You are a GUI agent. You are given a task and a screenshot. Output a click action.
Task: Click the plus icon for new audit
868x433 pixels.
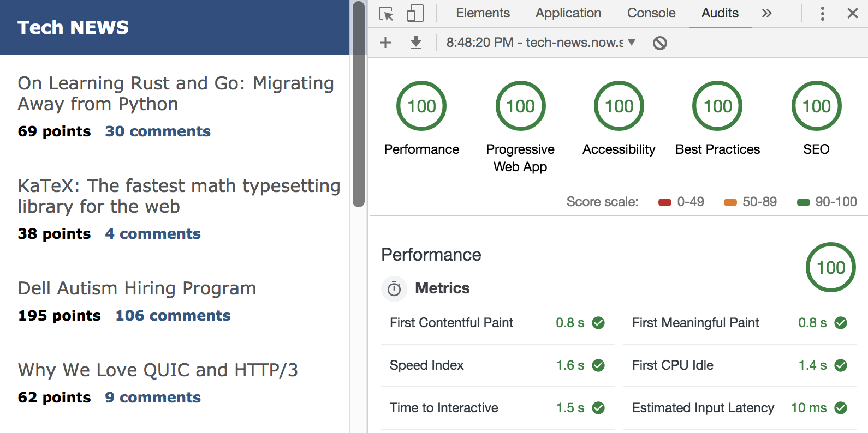[385, 43]
